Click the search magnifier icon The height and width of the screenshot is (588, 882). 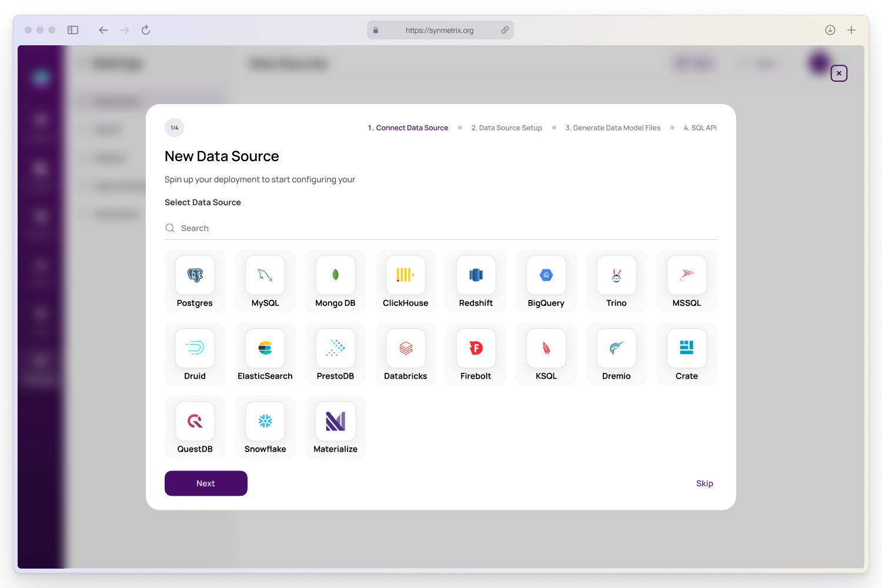coord(170,228)
